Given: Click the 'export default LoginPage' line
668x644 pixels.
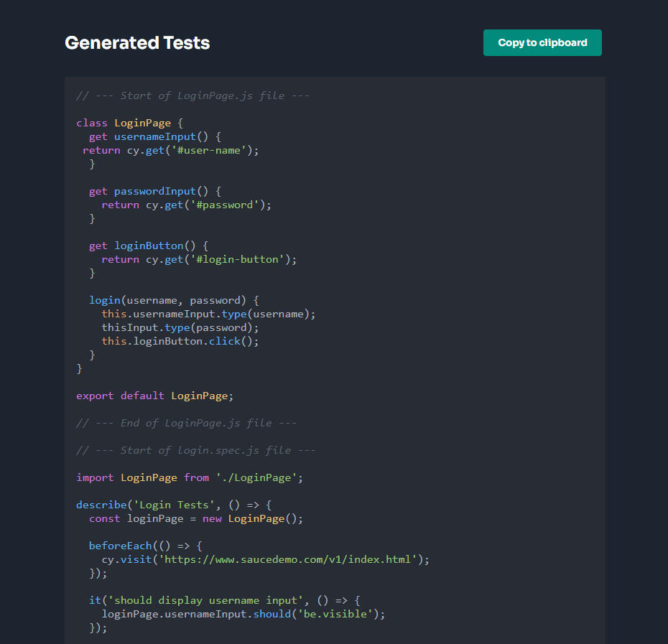Looking at the screenshot, I should coord(155,396).
